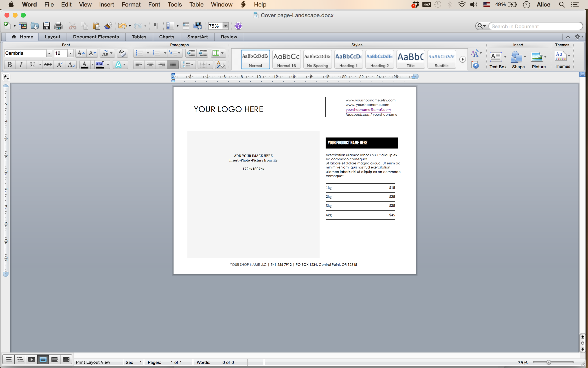The width and height of the screenshot is (588, 368).
Task: Open the Review ribbon tab
Action: point(229,37)
